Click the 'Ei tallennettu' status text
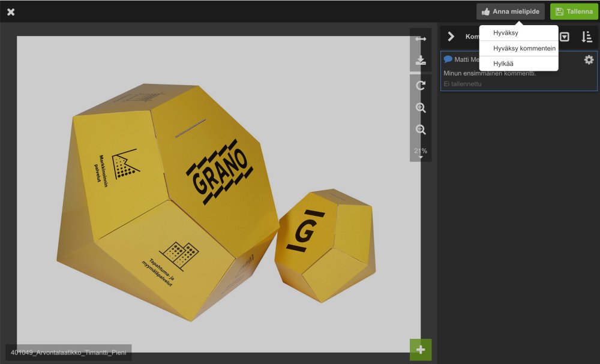The height and width of the screenshot is (364, 600). (x=462, y=84)
